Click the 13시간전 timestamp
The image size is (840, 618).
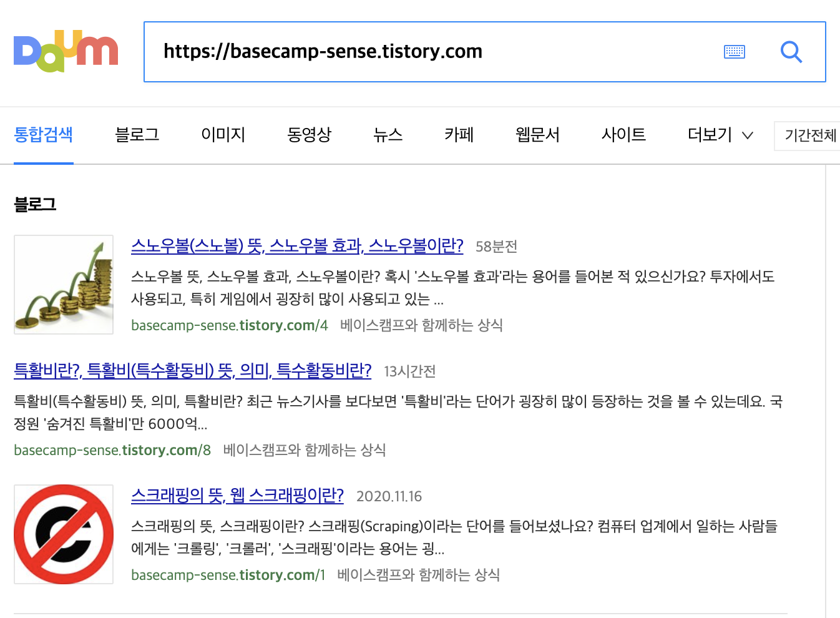click(x=409, y=371)
